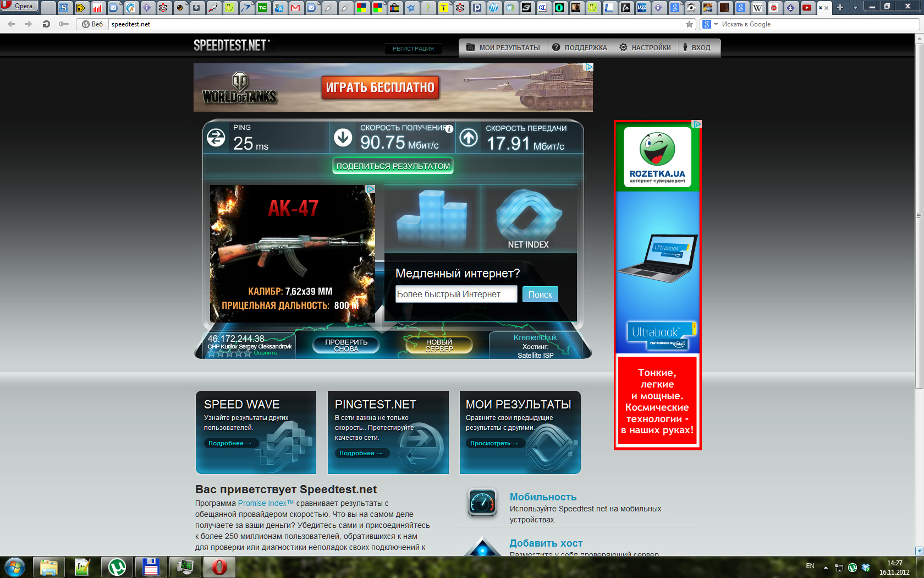Open a new tab with plus button
This screenshot has width=924, height=578.
tap(840, 8)
